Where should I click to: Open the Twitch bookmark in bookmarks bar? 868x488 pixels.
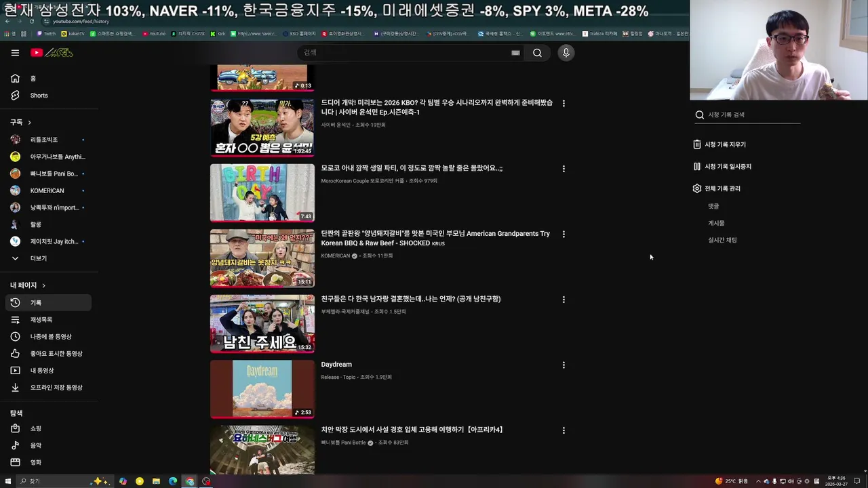[47, 33]
